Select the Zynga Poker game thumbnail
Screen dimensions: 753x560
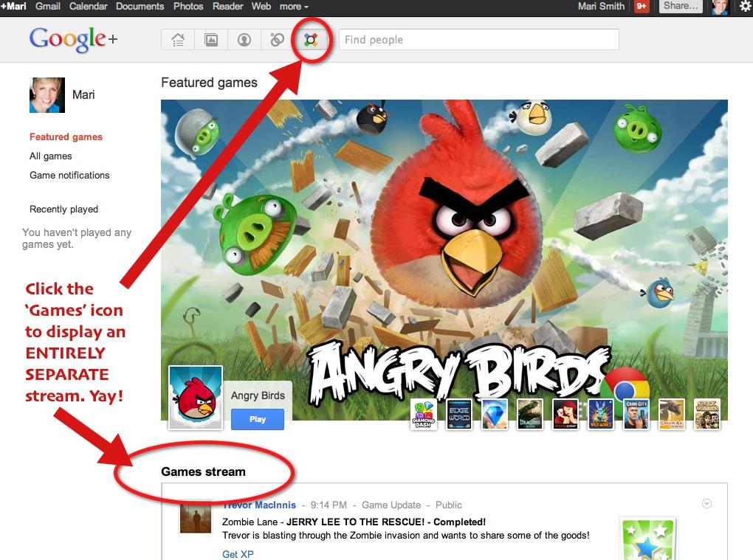[565, 414]
